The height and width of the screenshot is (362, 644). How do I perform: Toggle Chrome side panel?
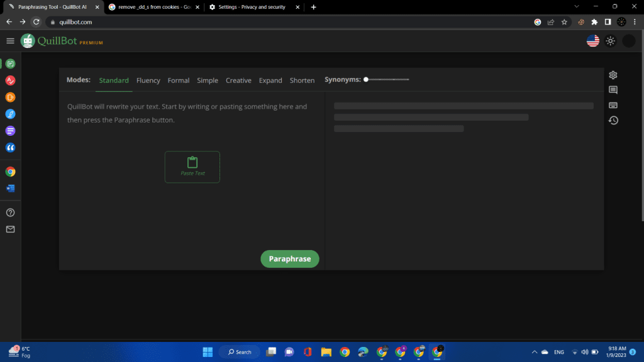(x=608, y=22)
